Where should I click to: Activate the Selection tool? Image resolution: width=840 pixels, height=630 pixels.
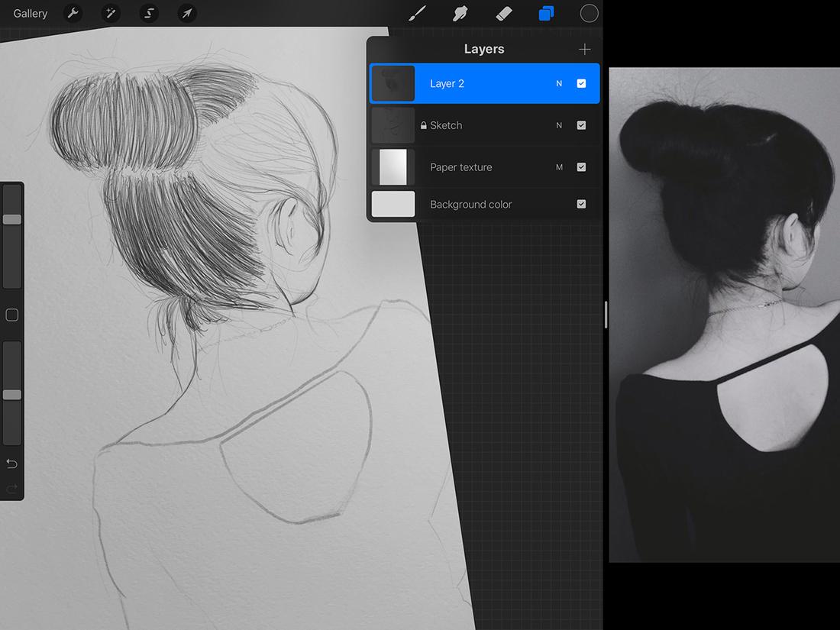149,13
